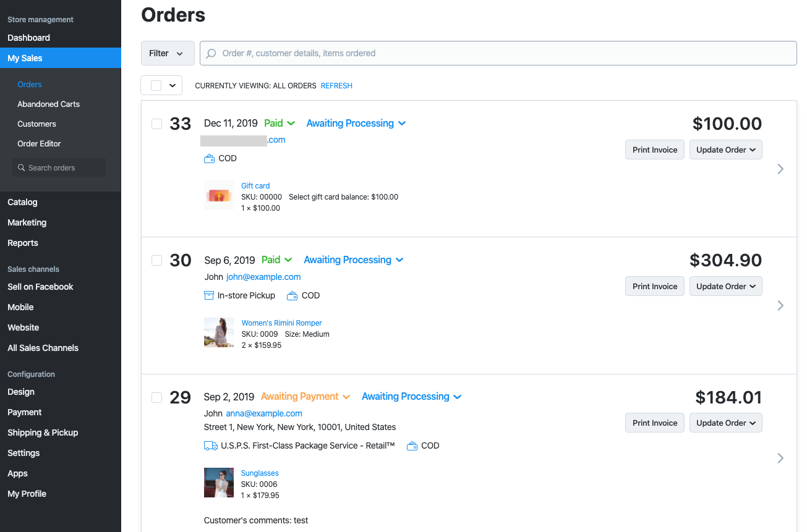Expand the Paid status dropdown on order 30
807x532 pixels.
(x=276, y=260)
